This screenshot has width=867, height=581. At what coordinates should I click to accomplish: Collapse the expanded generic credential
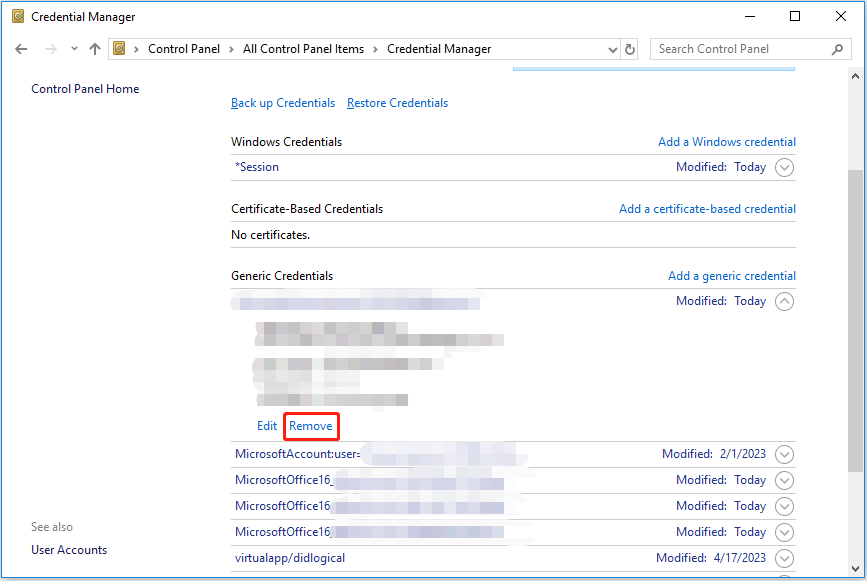coord(785,301)
